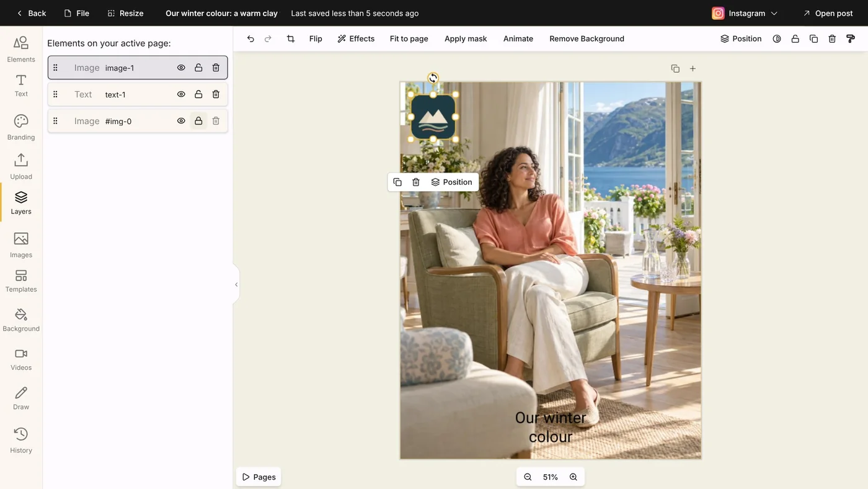Delete the text-1 layer
Image resolution: width=868 pixels, height=489 pixels.
click(x=216, y=94)
